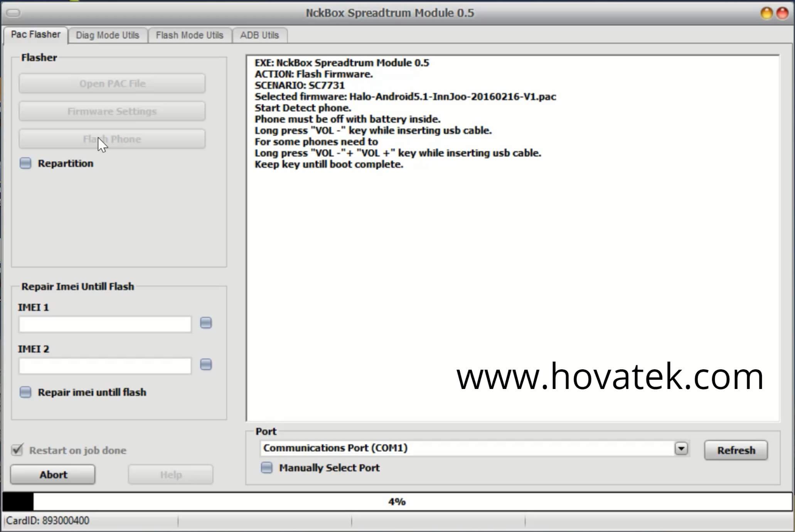Viewport: 795px width, 532px height.
Task: Toggle the checkbox next to IMEI 1 field
Action: pyautogui.click(x=206, y=323)
